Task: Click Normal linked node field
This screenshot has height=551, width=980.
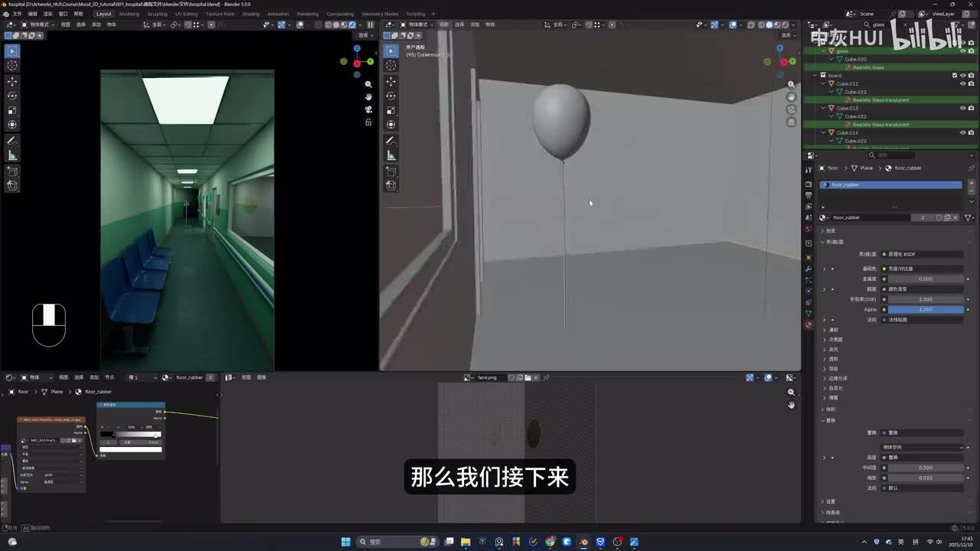Action: [923, 320]
